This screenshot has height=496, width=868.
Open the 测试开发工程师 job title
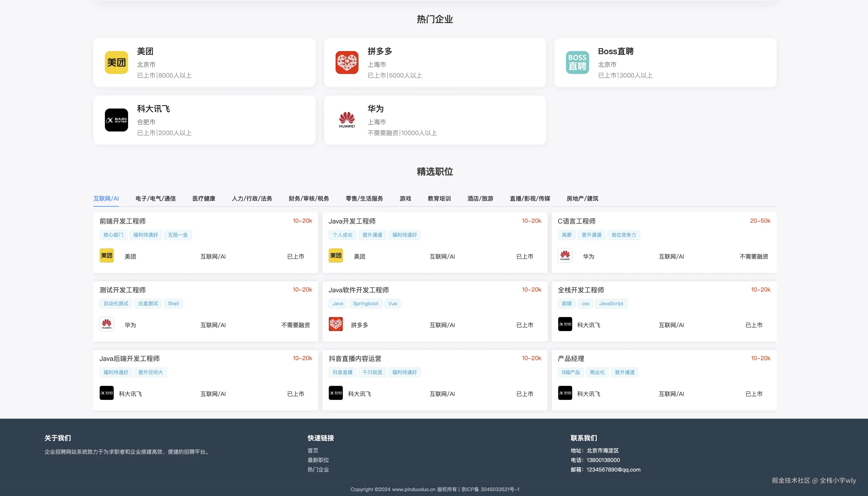tap(123, 290)
